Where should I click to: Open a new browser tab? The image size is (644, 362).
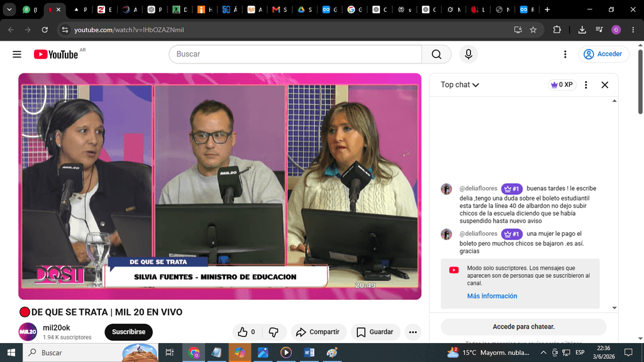(x=547, y=9)
